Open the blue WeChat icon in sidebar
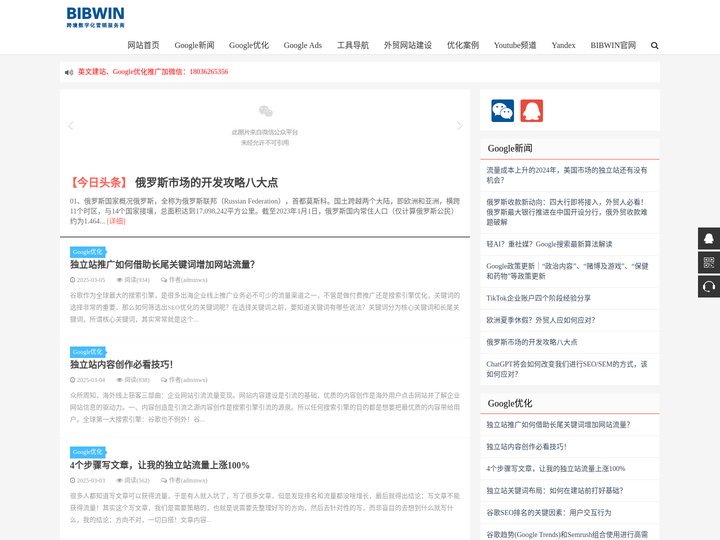720x540 pixels. click(502, 111)
